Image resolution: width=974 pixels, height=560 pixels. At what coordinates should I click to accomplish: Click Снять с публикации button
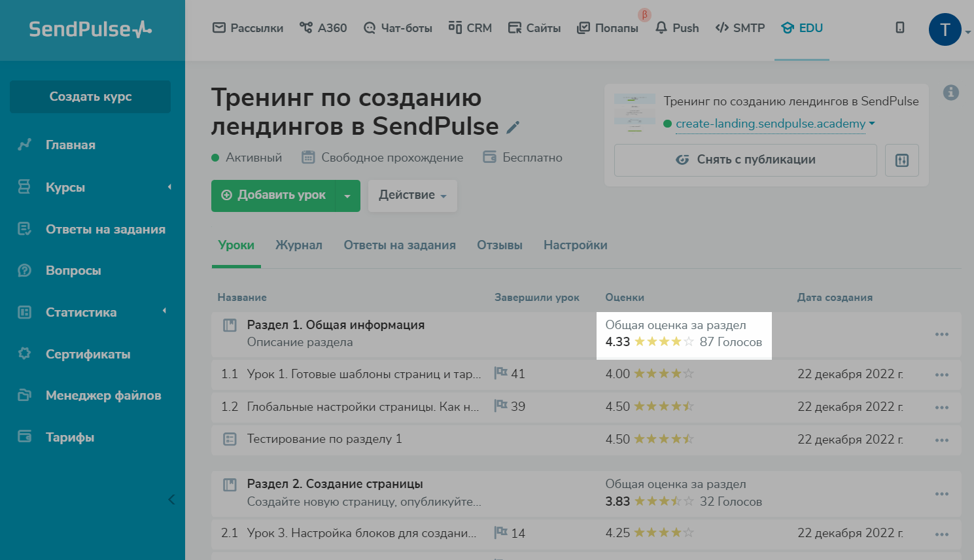tap(745, 160)
